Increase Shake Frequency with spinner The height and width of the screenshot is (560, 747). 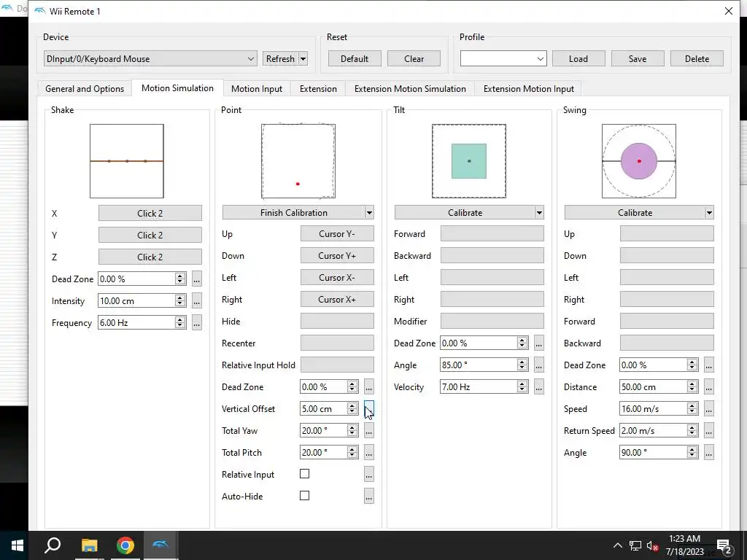(180, 319)
